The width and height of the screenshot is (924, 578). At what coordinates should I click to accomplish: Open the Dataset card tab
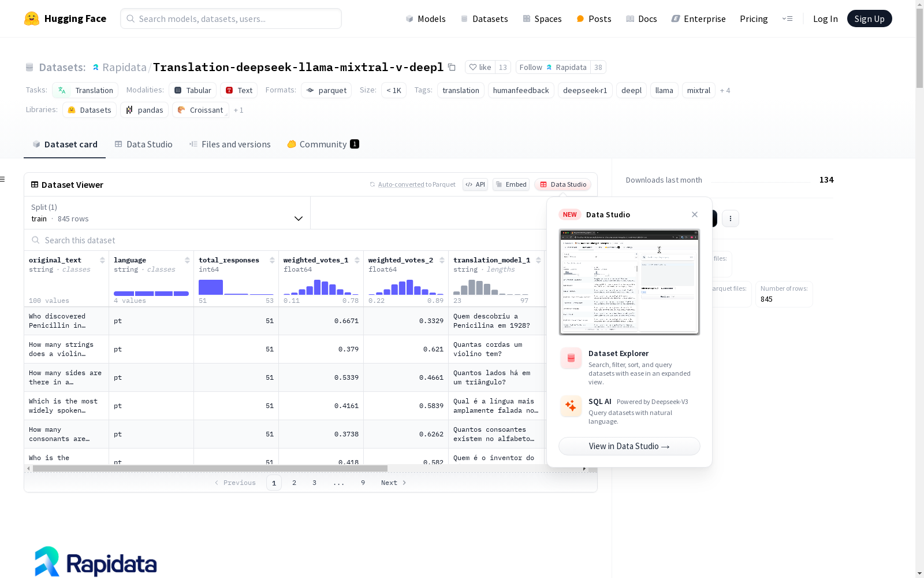tap(65, 144)
